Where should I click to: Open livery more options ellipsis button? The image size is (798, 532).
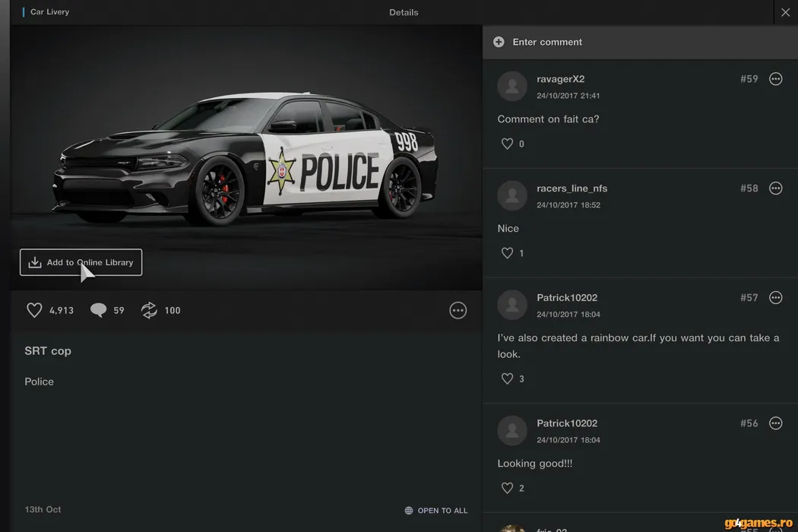click(458, 310)
